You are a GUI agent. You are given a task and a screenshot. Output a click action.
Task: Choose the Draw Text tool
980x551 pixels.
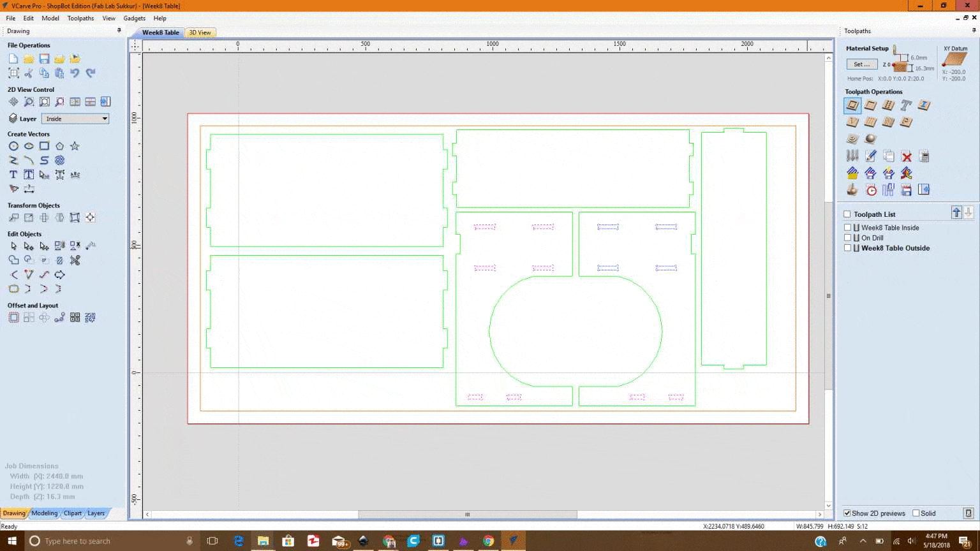coord(13,175)
